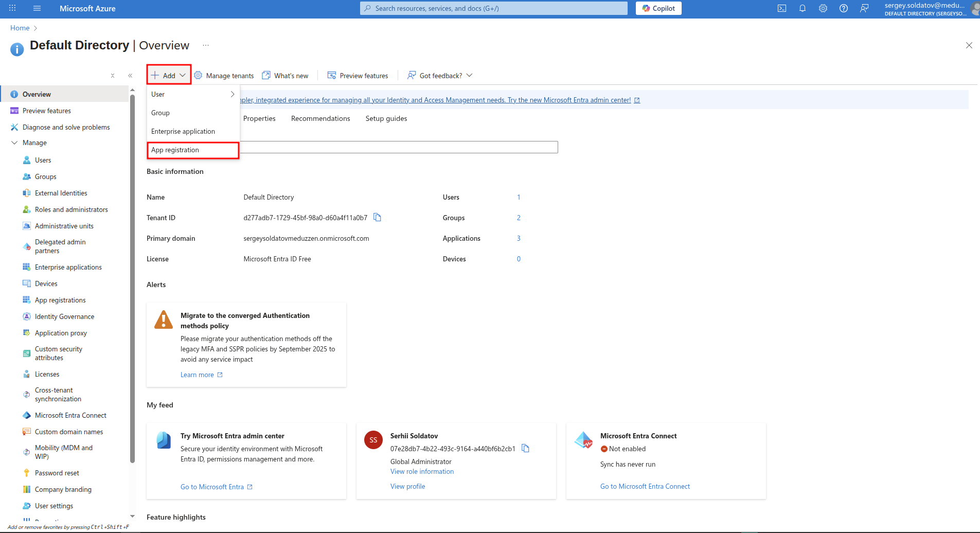Launch Cloud Shell from the top bar
Image resolution: width=980 pixels, height=533 pixels.
click(782, 8)
